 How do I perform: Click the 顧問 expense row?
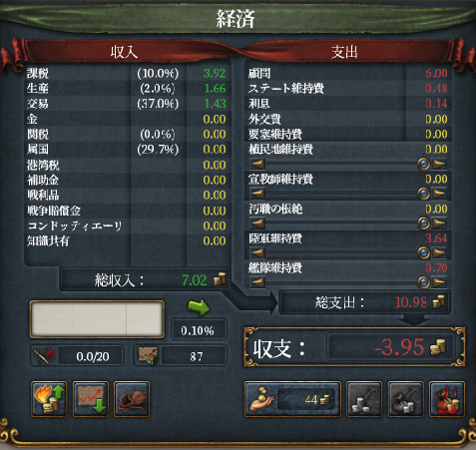click(348, 73)
